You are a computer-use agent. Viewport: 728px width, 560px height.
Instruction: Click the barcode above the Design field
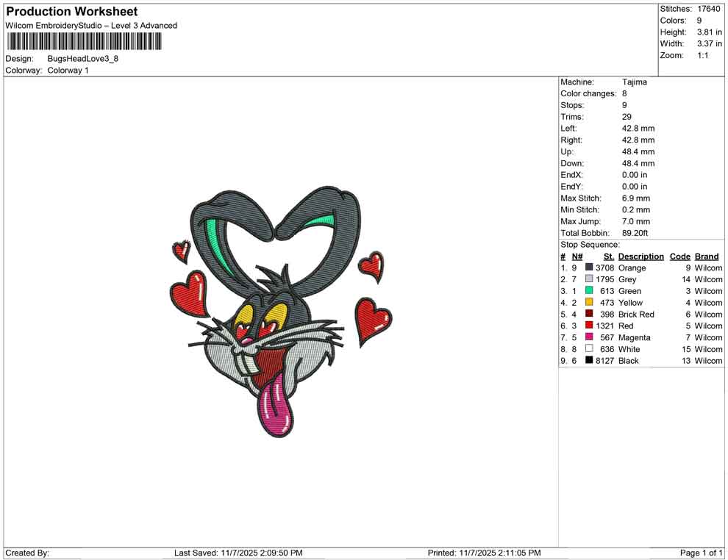[85, 42]
